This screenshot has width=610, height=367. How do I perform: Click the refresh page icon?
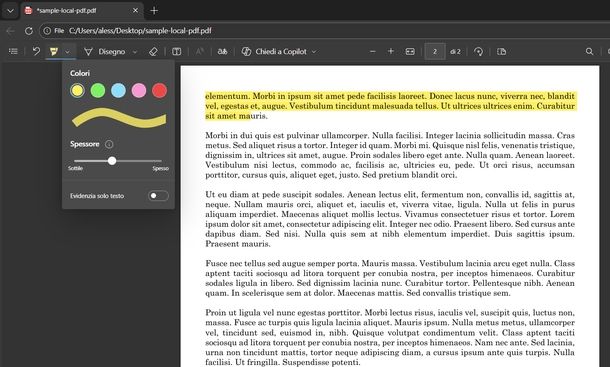[29, 31]
